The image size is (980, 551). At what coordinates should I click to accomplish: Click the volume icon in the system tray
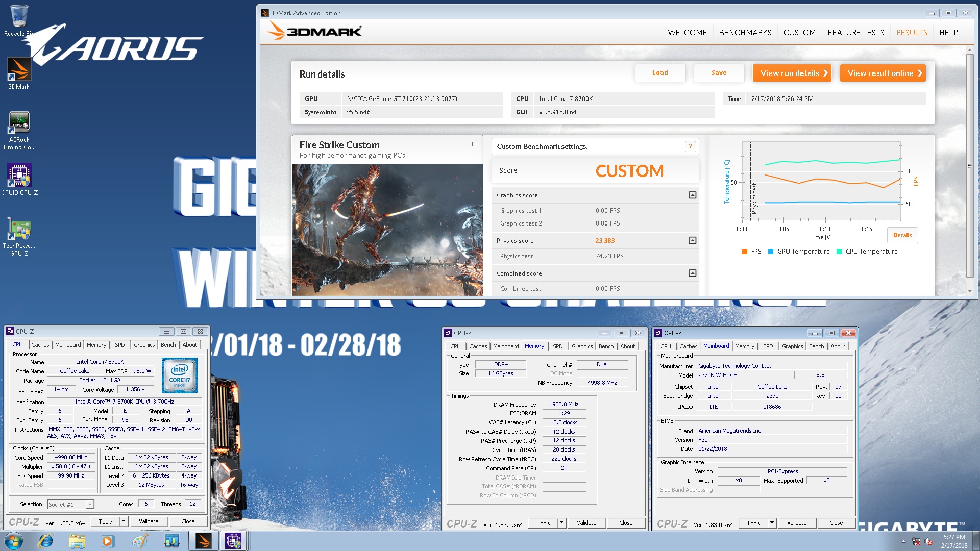coord(928,541)
